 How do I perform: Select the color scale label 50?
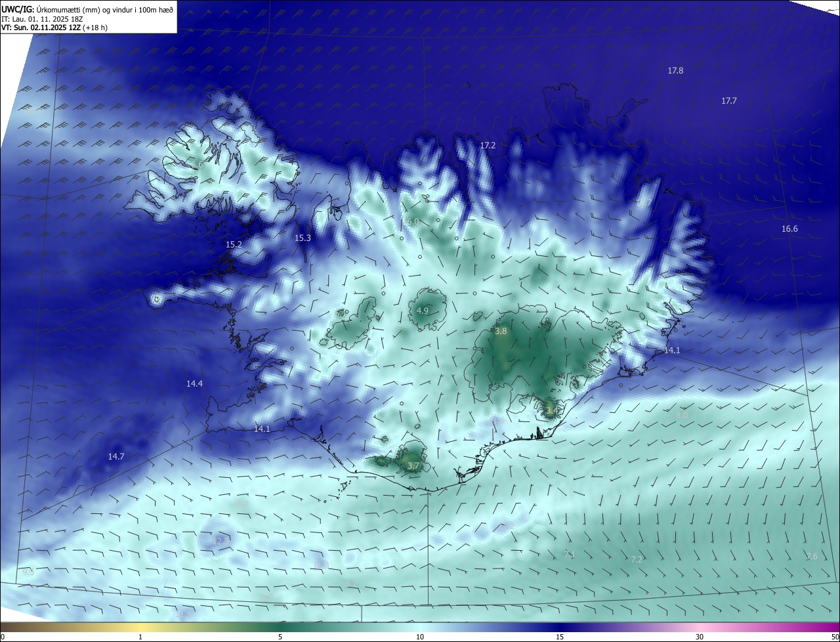[835, 637]
